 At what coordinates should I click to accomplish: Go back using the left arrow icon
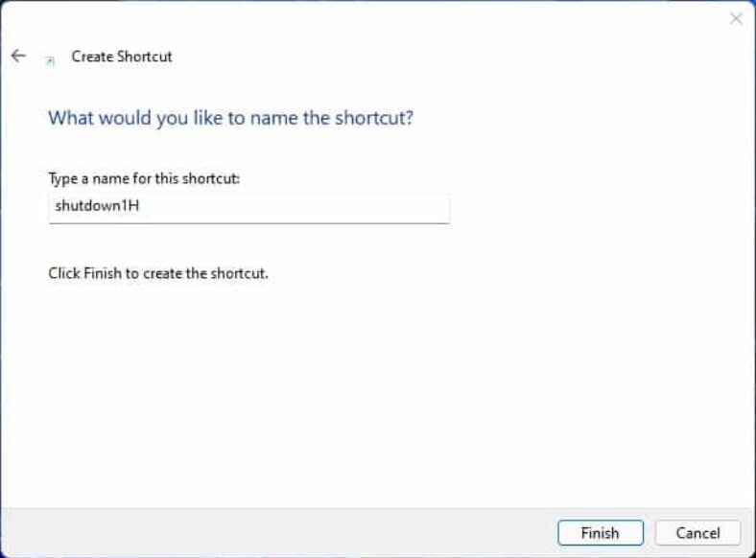click(18, 56)
